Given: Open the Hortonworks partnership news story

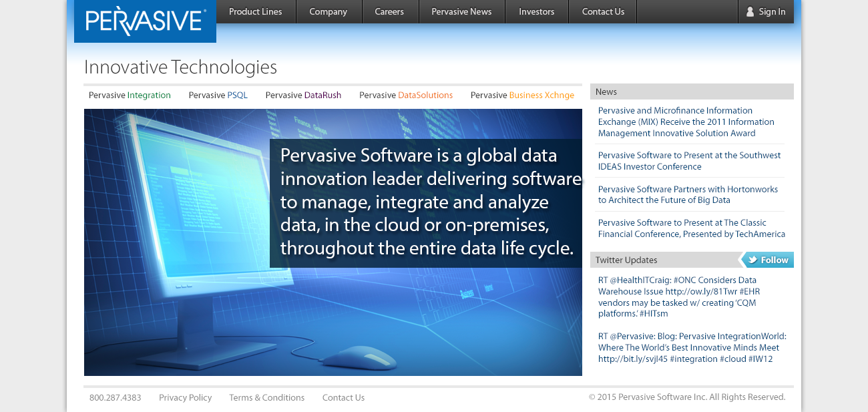Looking at the screenshot, I should click(688, 194).
